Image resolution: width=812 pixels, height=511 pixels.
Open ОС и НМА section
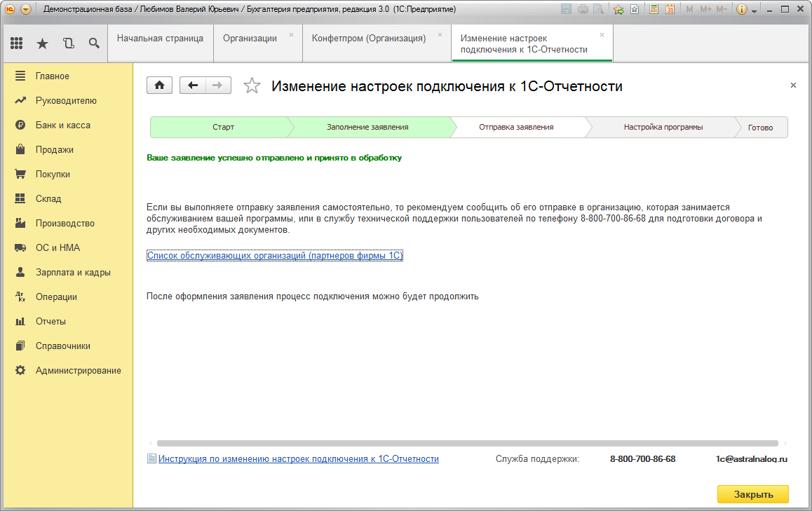click(68, 248)
